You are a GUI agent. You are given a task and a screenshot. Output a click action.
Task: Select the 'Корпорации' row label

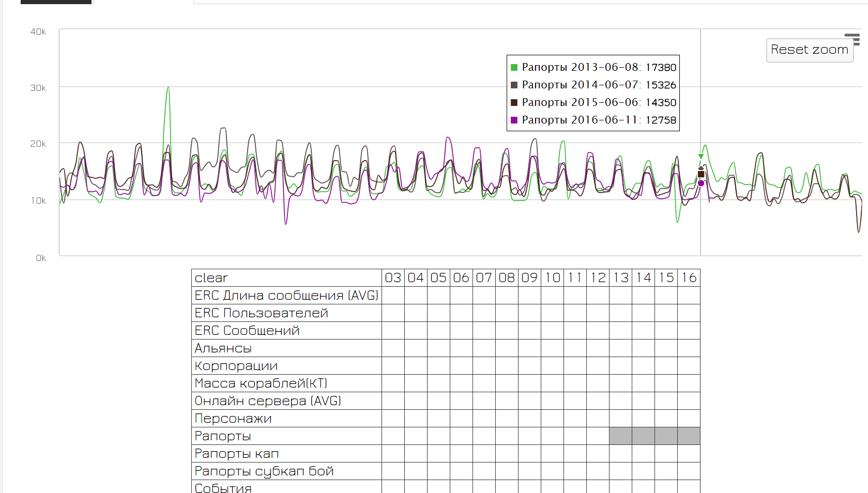pyautogui.click(x=286, y=366)
